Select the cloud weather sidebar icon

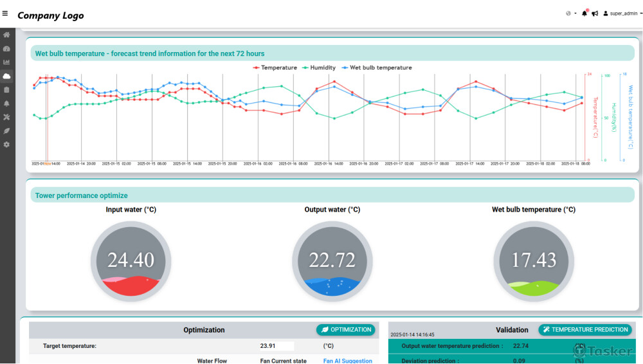point(7,76)
